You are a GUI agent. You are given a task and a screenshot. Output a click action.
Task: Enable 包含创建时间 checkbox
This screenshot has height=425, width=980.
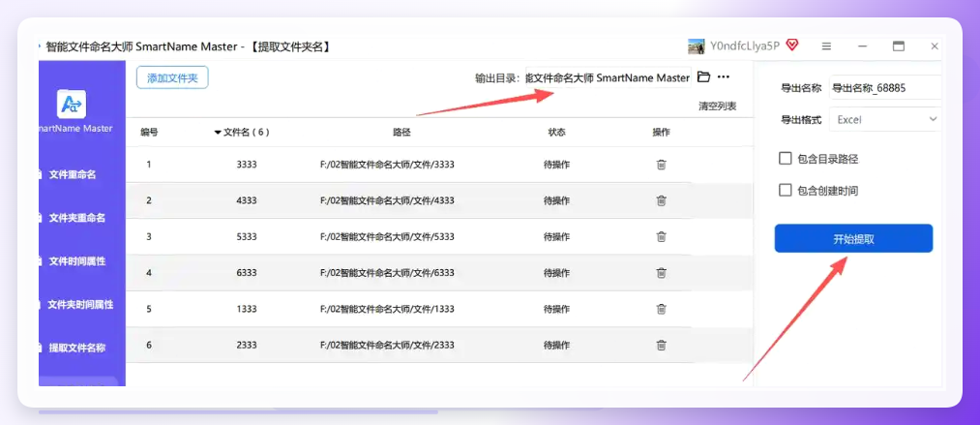(785, 190)
